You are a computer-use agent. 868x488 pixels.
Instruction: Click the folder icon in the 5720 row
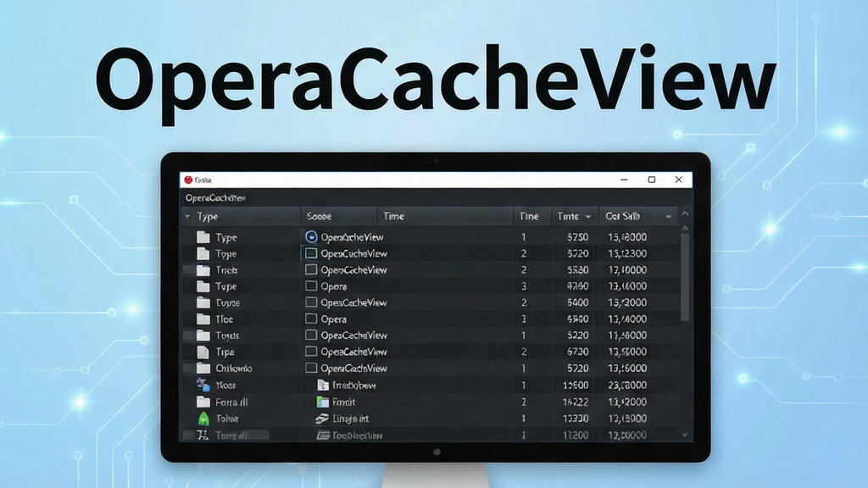tap(203, 368)
